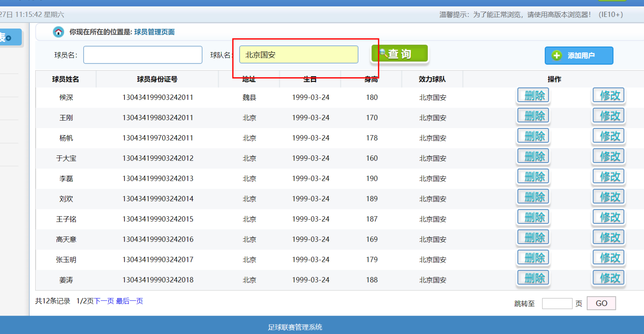Open the 球员管理页面 breadcrumb link
The height and width of the screenshot is (334, 644).
(x=154, y=32)
